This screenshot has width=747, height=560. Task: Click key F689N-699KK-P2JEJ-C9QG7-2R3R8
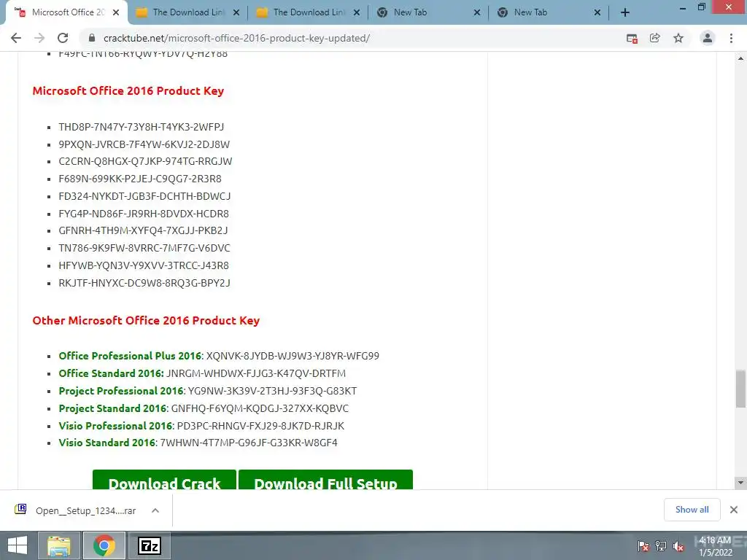(140, 179)
